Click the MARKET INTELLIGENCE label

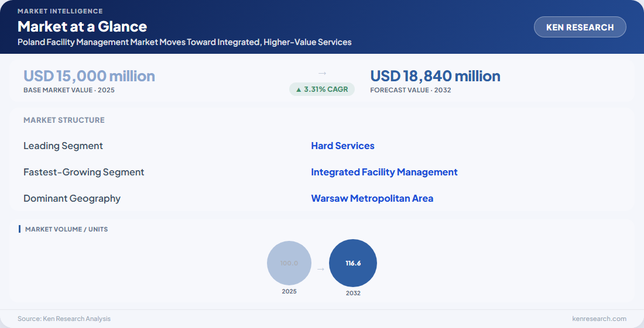(60, 11)
